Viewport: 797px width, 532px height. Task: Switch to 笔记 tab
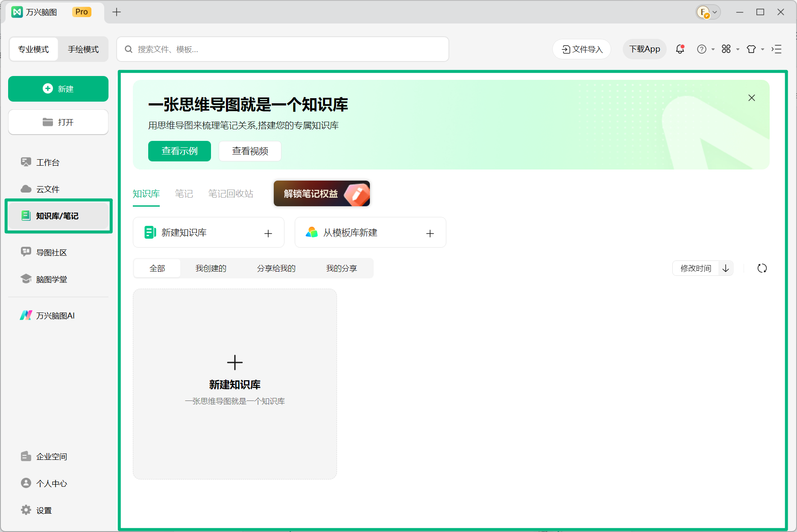pyautogui.click(x=184, y=194)
